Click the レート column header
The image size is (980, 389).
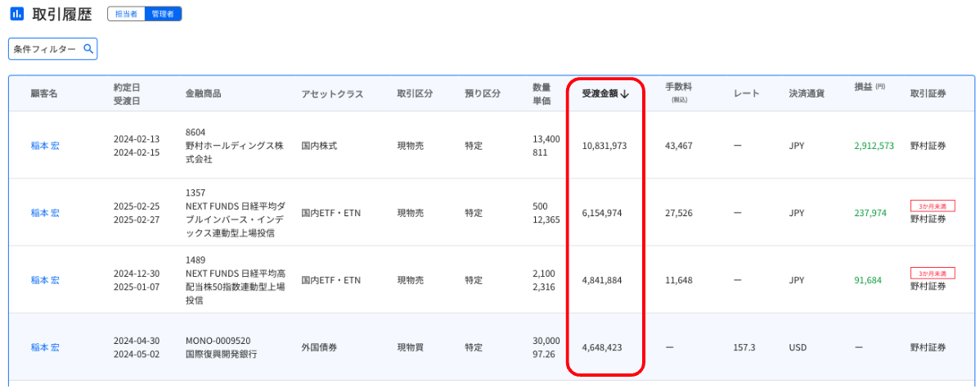(x=747, y=94)
